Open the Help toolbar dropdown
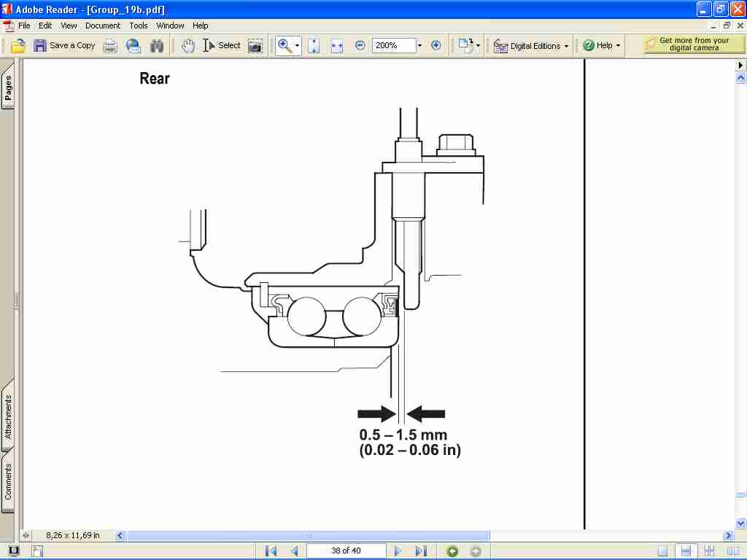This screenshot has height=560, width=747. (602, 46)
